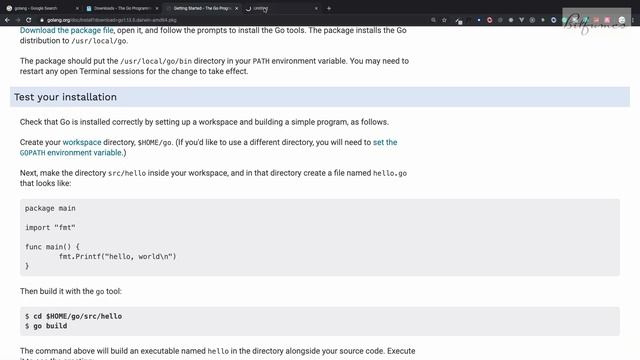Click the Test your installation heading

pos(65,97)
